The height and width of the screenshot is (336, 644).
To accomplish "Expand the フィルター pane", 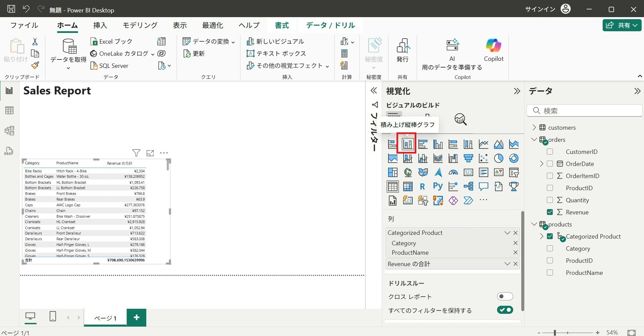I will (374, 91).
